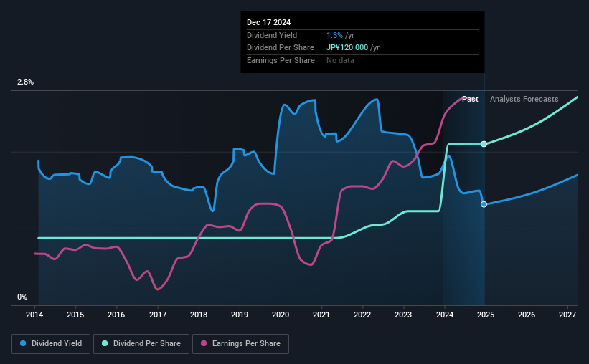
Task: Click the teal data point marker at Dec 2024
Action: click(x=484, y=144)
